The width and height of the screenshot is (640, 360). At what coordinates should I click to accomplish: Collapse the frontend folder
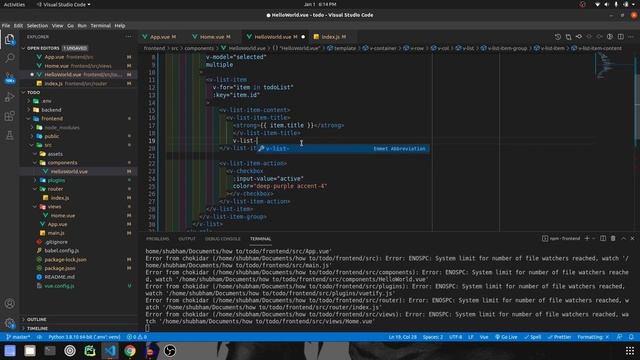click(52, 118)
